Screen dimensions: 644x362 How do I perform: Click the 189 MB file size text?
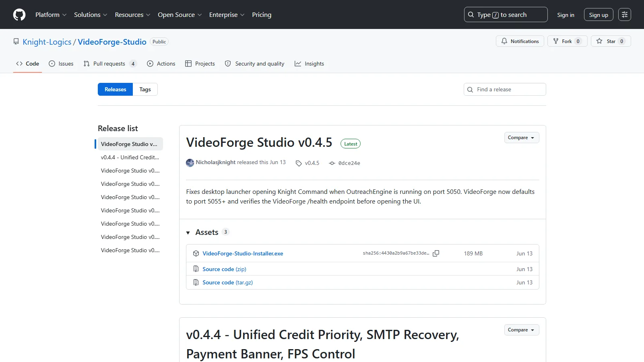473,253
